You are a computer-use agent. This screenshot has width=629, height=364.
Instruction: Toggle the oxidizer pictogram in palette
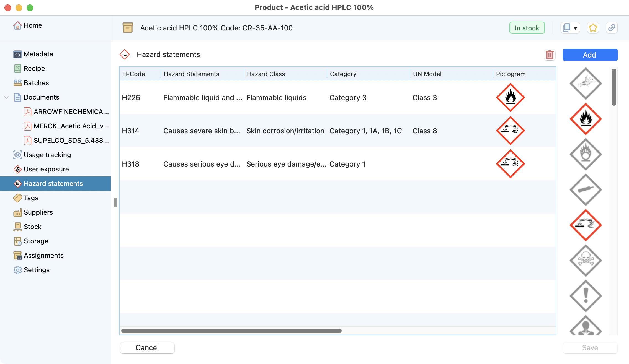click(x=586, y=154)
